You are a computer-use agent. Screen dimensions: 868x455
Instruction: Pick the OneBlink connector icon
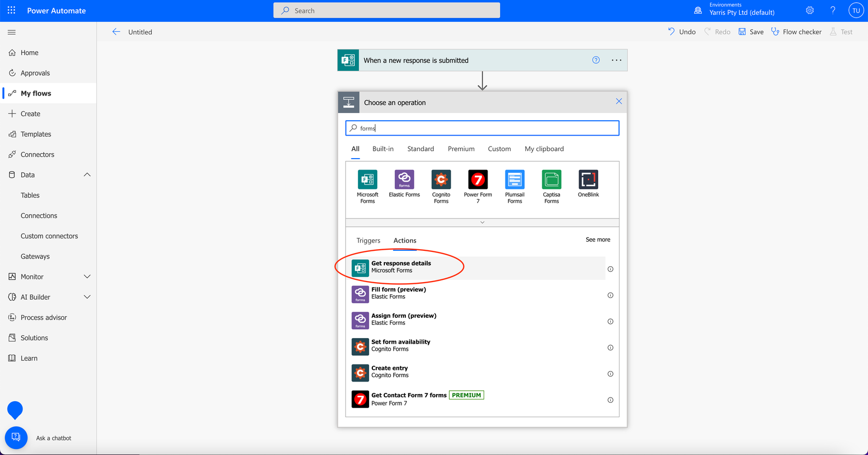(x=588, y=179)
